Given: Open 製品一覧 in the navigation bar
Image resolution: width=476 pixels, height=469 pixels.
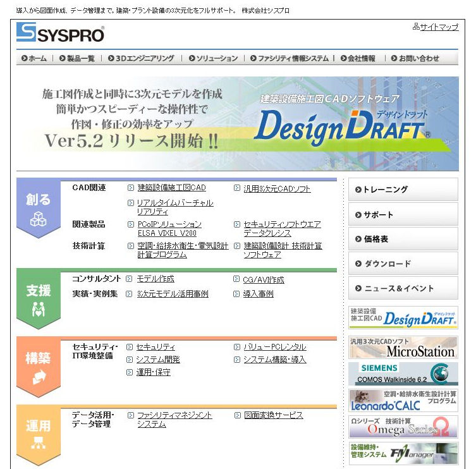Looking at the screenshot, I should pyautogui.click(x=76, y=58).
